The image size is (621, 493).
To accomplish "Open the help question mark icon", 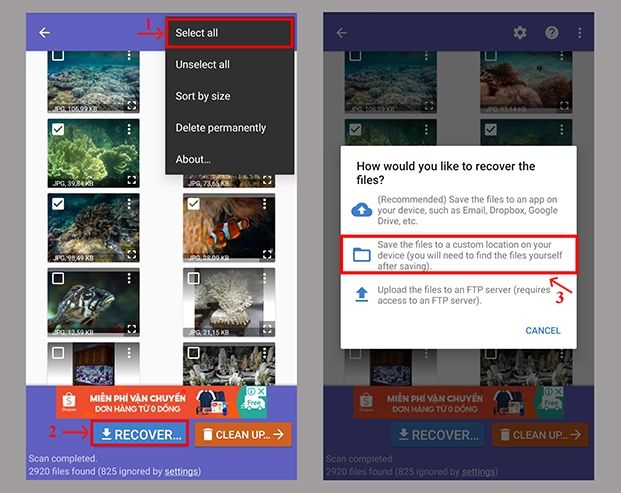I will (551, 32).
